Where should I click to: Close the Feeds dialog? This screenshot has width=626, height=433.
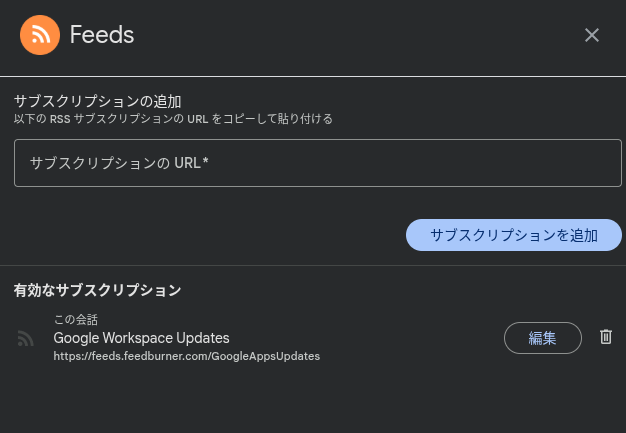tap(592, 35)
